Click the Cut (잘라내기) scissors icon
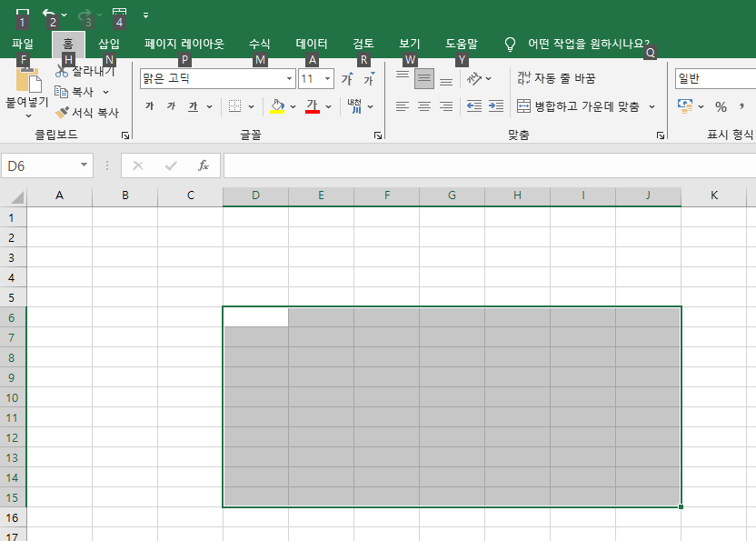The image size is (756, 541). (x=62, y=72)
